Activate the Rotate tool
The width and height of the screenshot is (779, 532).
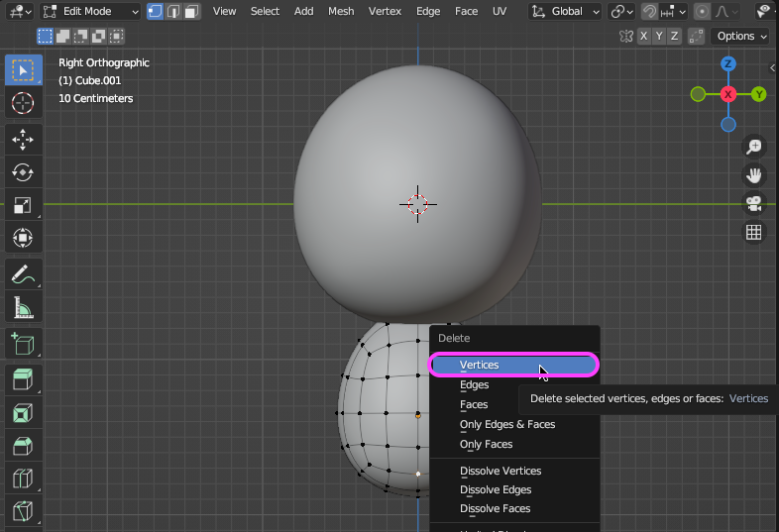pyautogui.click(x=22, y=172)
